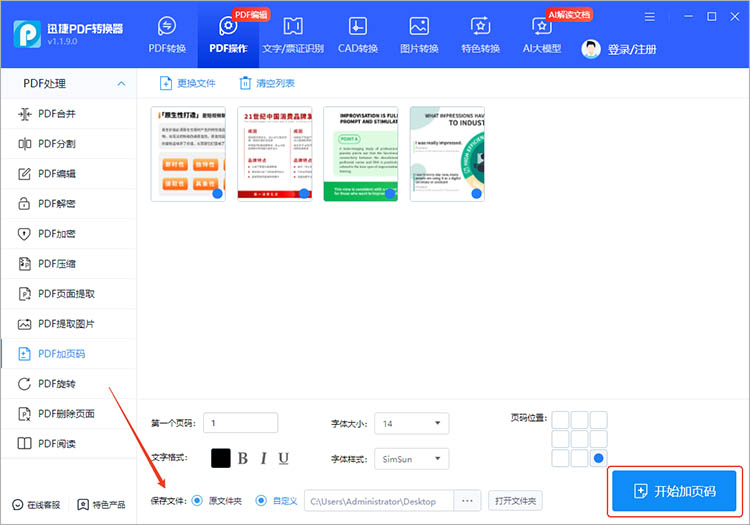This screenshot has width=750, height=525.
Task: Select PDF加密 in the sidebar
Action: (x=68, y=234)
